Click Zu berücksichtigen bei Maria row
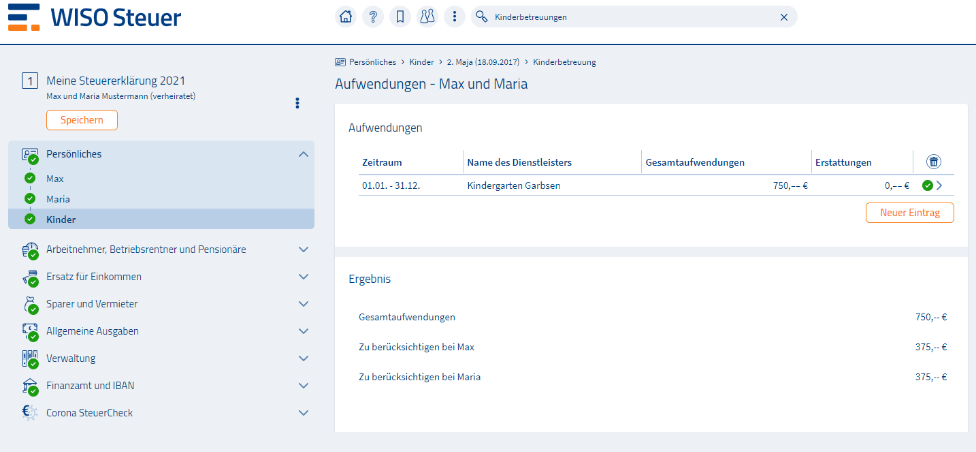Viewport: 976px width, 452px height. pyautogui.click(x=652, y=377)
